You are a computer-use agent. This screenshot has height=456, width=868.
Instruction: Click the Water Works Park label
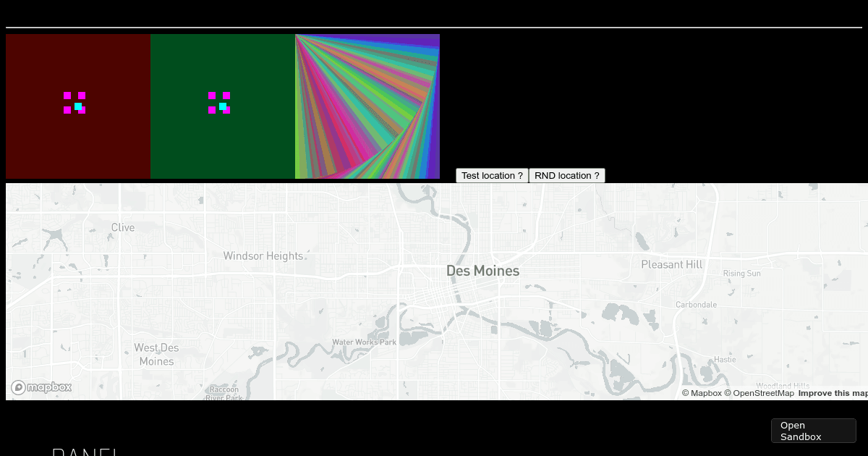point(364,342)
